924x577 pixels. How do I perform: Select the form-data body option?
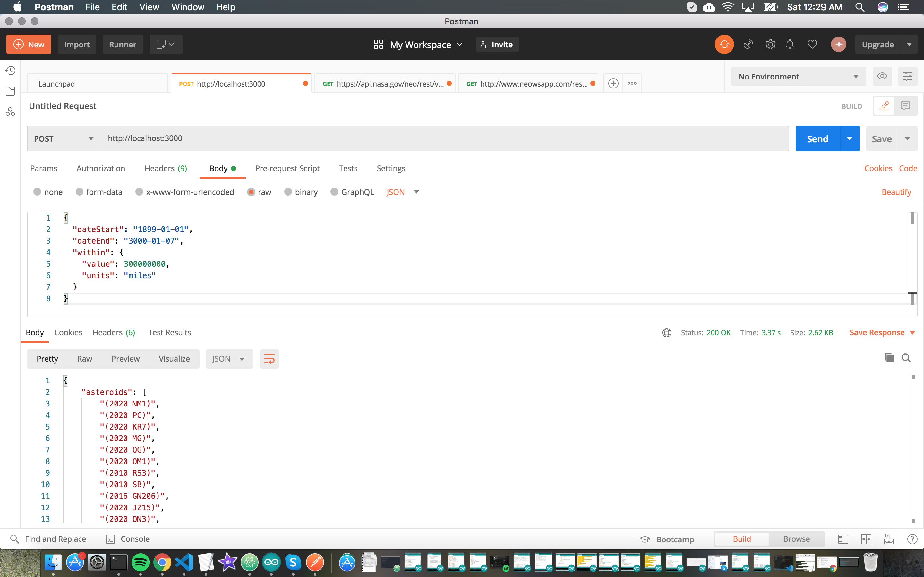pyautogui.click(x=80, y=192)
